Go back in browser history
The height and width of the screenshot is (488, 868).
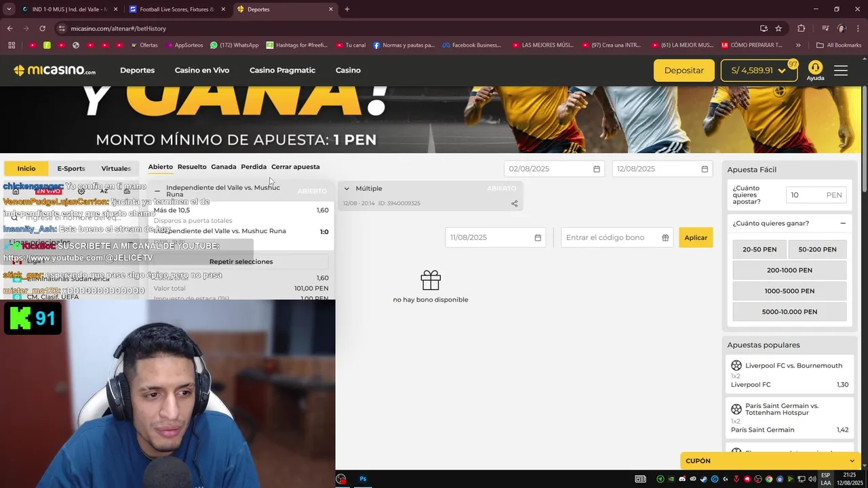(9, 28)
